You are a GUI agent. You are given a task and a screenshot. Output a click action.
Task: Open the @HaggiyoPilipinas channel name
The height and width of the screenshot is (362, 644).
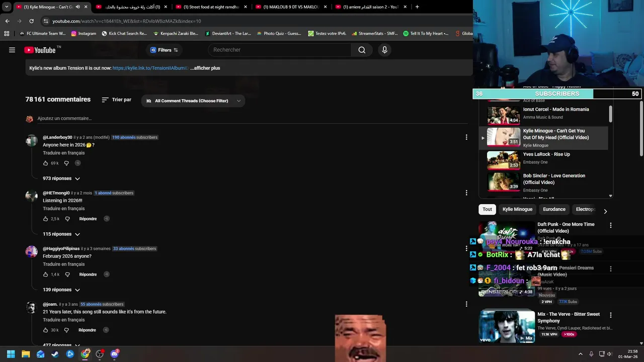[x=61, y=248]
